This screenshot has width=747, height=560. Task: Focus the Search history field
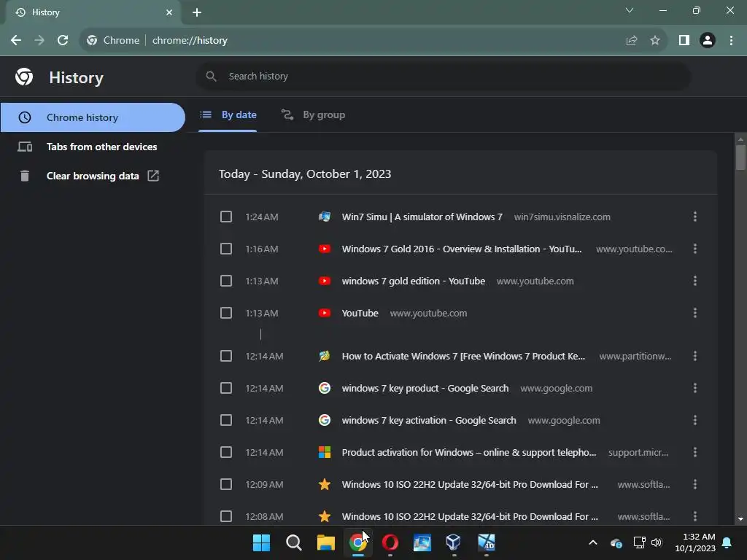[x=443, y=76]
